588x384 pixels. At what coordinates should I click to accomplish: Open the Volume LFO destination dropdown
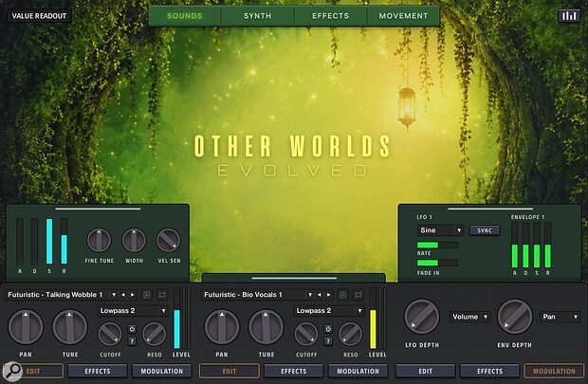coord(470,317)
